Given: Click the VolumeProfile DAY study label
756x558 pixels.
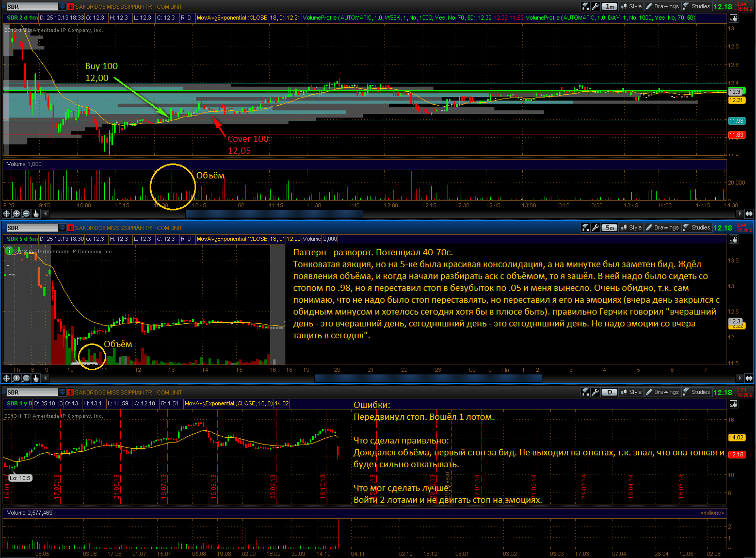Looking at the screenshot, I should click(610, 18).
